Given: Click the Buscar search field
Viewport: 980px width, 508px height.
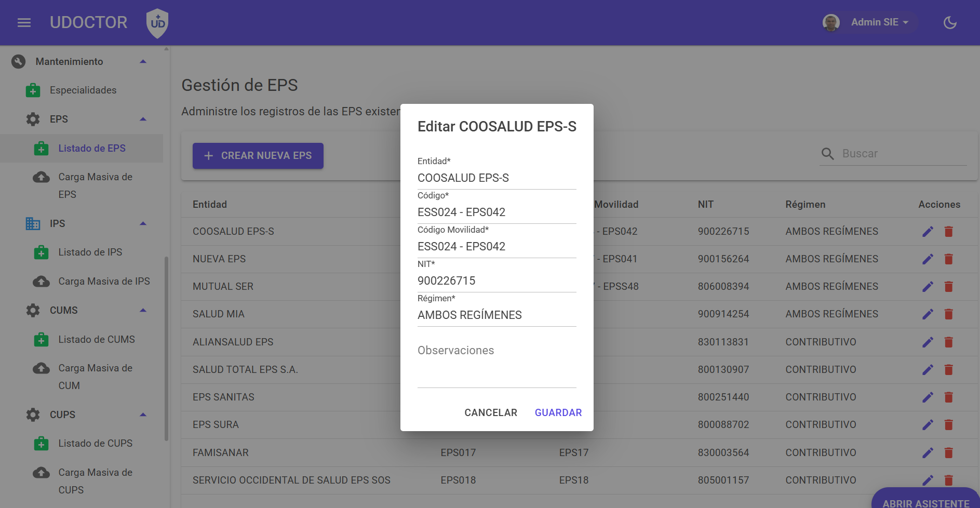Looking at the screenshot, I should (904, 154).
